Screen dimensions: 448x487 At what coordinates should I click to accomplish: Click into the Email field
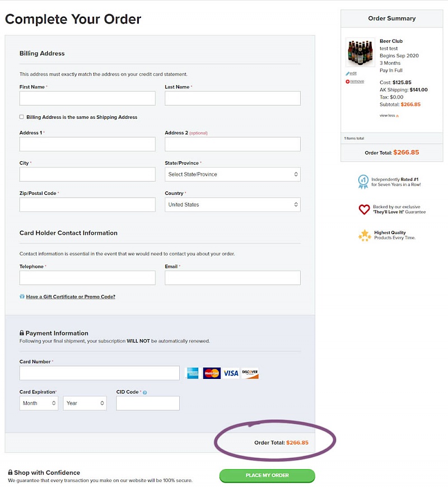tap(232, 278)
